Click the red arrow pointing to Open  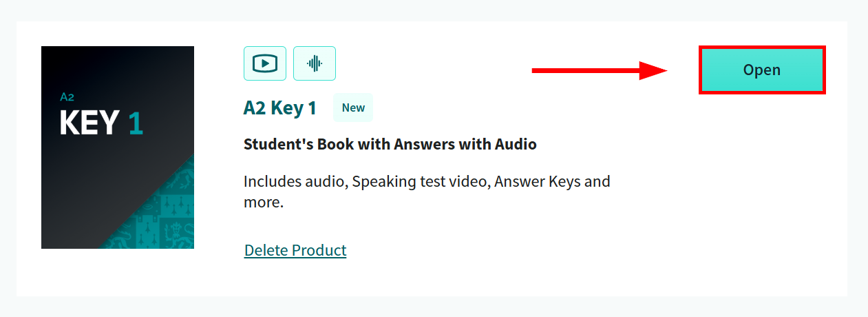[585, 70]
